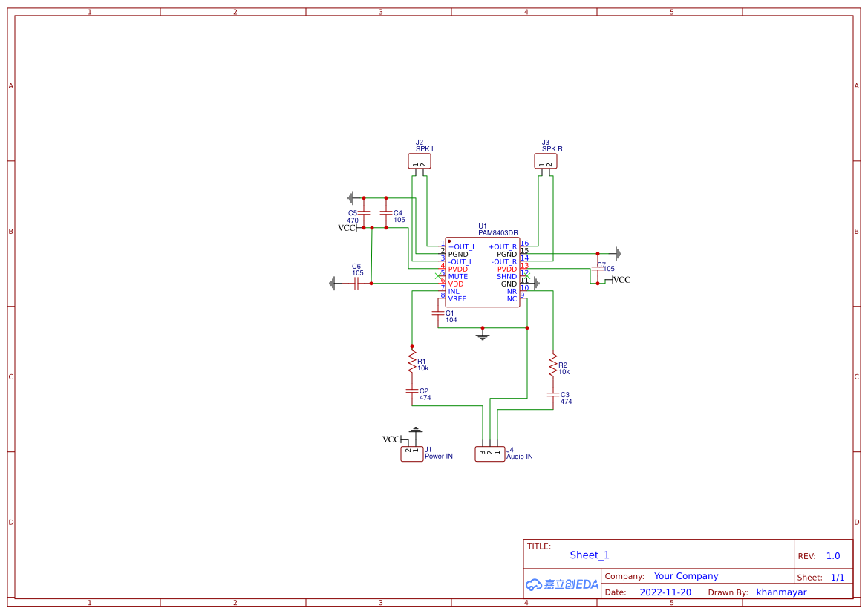Screen dimensions: 868x614
Task: Select capacitor C7 near VCC symbol
Action: pos(598,269)
